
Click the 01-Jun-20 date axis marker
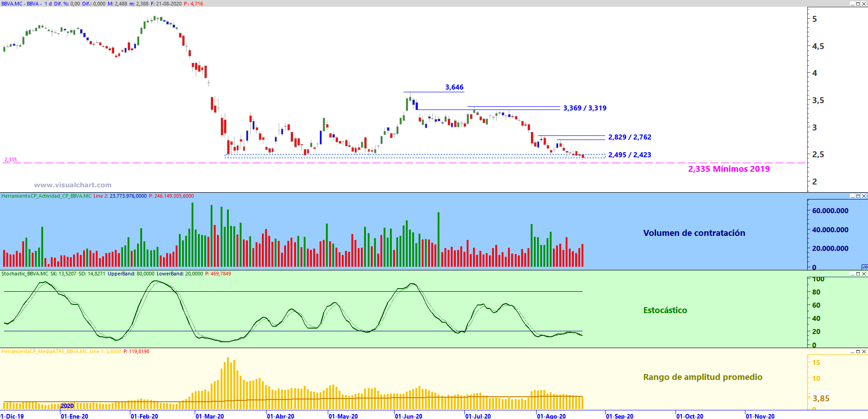409,416
